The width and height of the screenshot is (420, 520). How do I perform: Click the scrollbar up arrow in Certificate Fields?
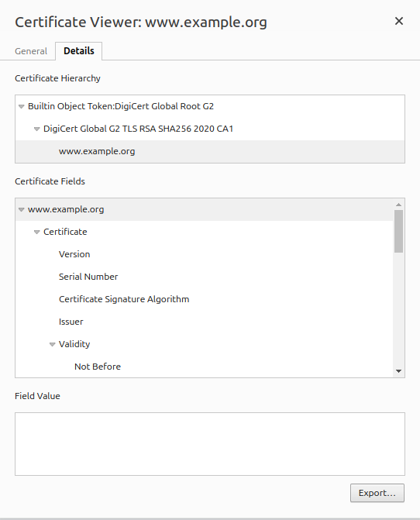399,205
